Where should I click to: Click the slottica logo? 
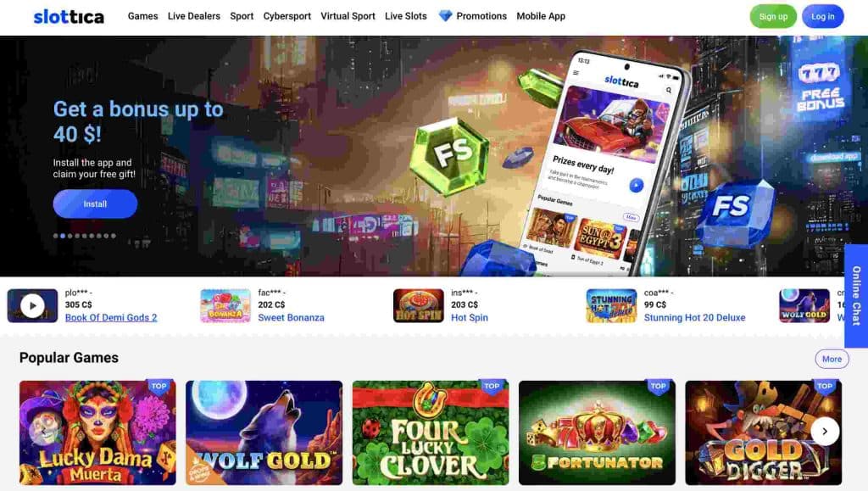click(69, 17)
